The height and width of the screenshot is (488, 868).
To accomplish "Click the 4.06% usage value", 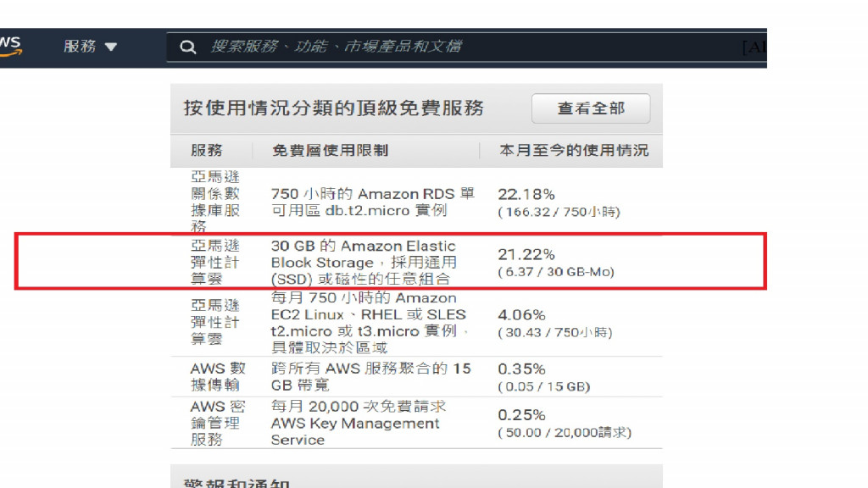I will point(521,315).
